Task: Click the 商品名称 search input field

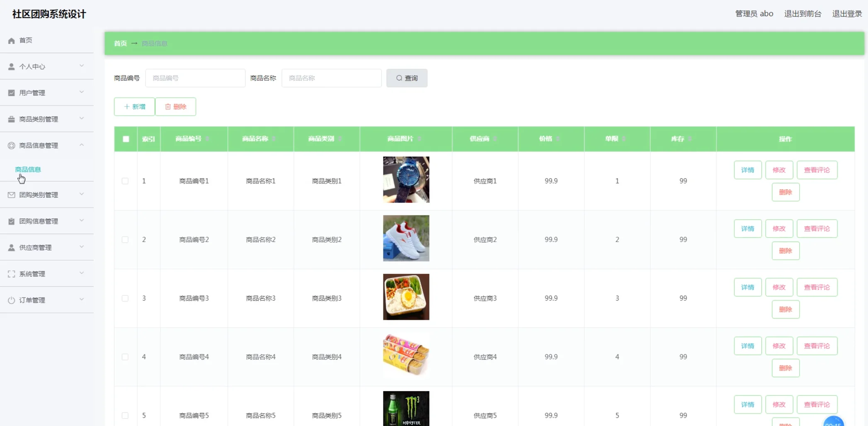Action: click(331, 78)
